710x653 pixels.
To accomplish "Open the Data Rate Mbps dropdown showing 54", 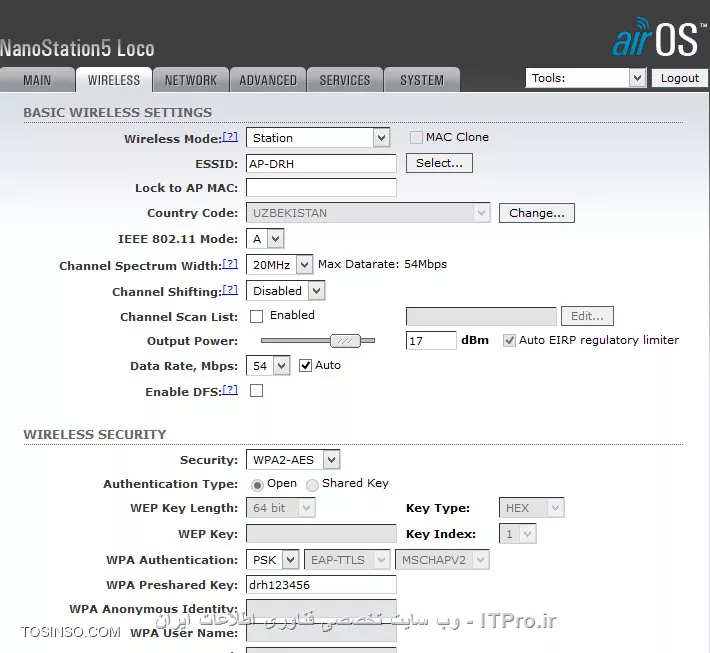I will point(268,365).
